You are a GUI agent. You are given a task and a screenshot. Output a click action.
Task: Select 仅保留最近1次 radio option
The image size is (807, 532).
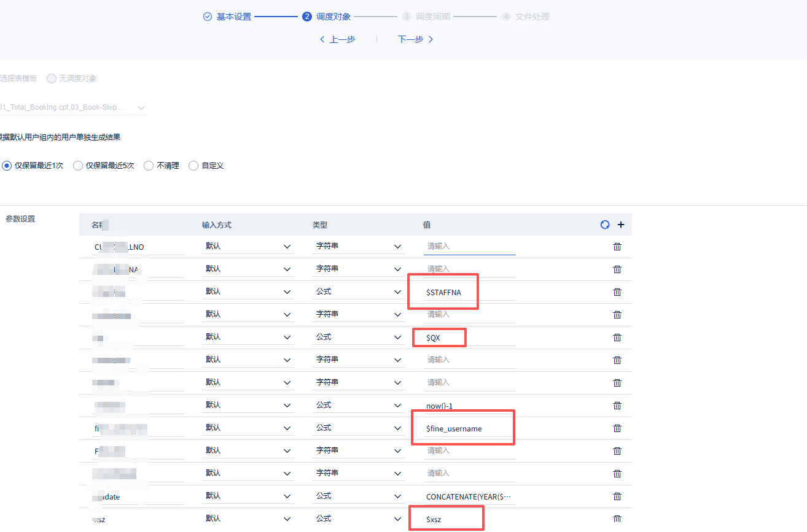click(7, 166)
